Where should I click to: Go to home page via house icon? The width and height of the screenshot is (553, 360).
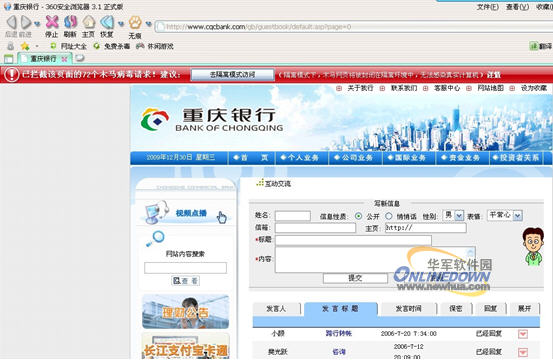(89, 22)
